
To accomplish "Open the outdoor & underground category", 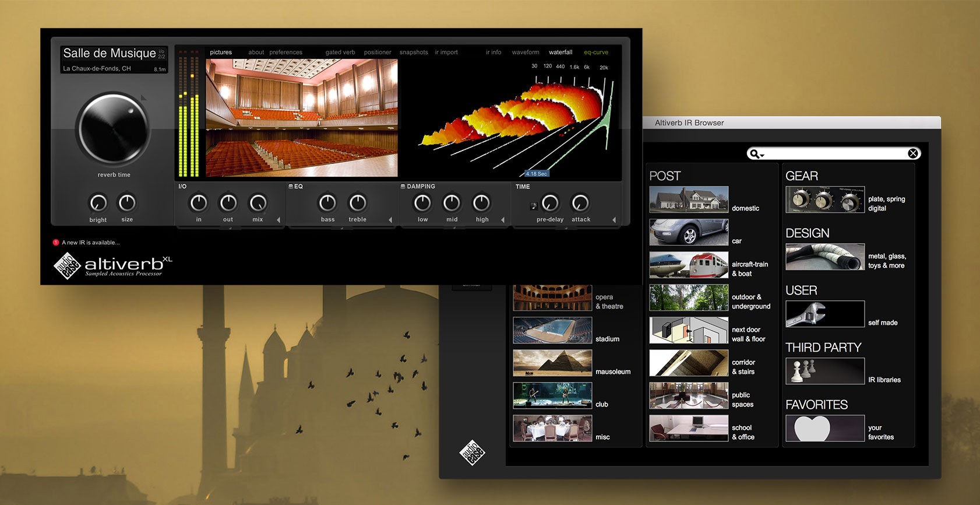I will (x=689, y=298).
